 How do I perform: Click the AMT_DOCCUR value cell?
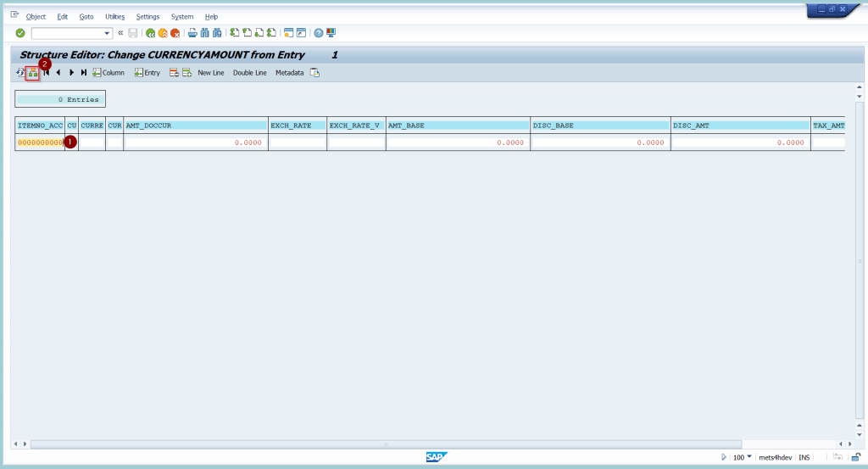tap(196, 142)
